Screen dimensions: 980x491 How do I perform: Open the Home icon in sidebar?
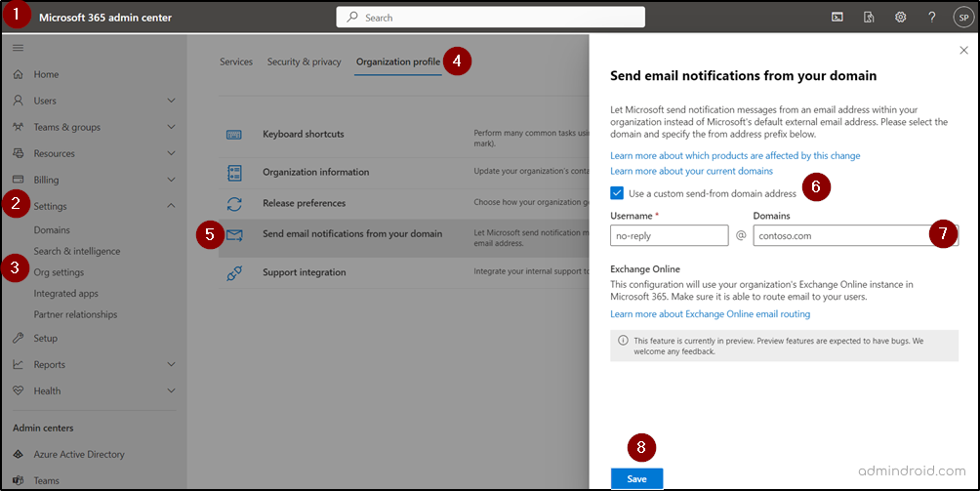[x=19, y=74]
